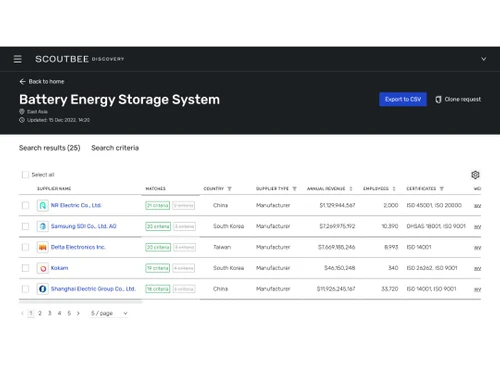Open Samsung SDI Co., Ltd. AG link
This screenshot has width=500, height=375.
84,226
